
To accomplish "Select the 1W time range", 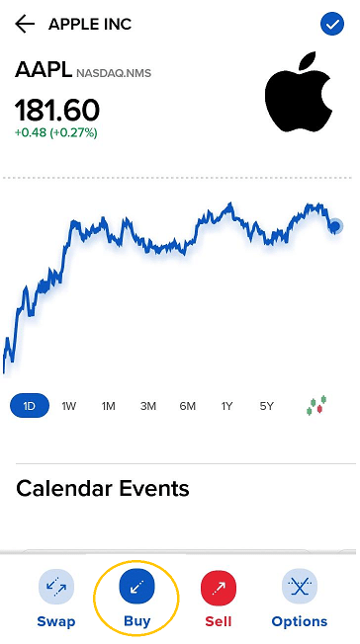I will [68, 406].
